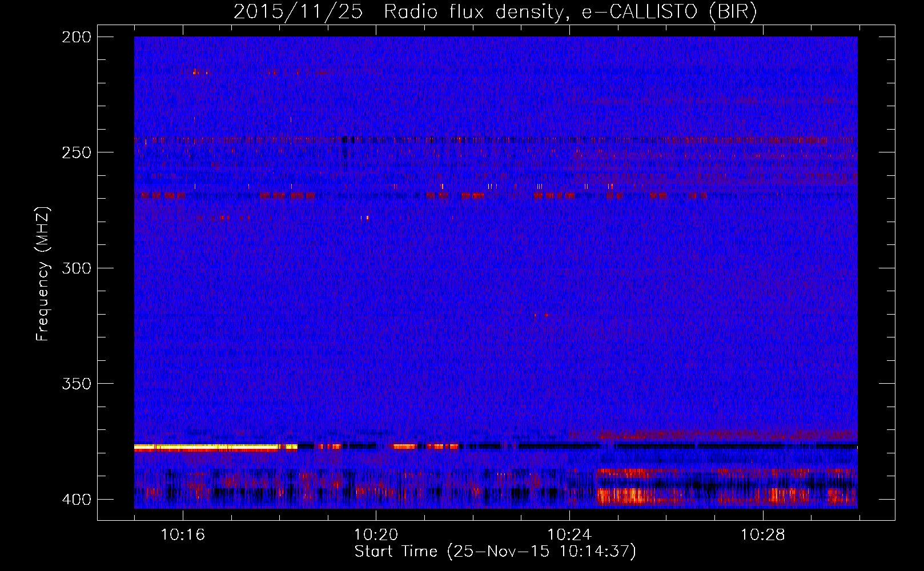Click the '10:28' time tick label

[763, 535]
